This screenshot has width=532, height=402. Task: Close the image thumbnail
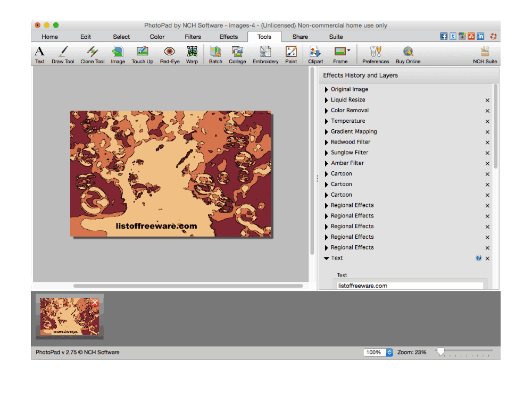click(95, 302)
